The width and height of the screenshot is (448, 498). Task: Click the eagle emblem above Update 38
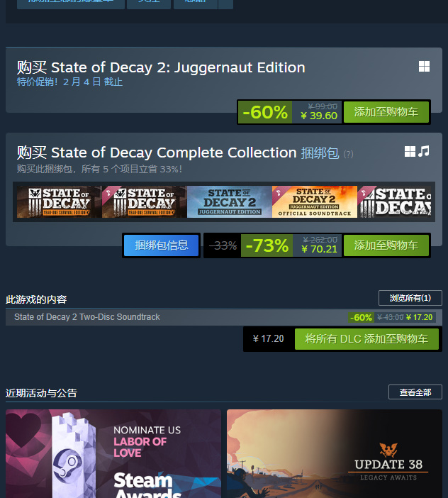pos(388,450)
